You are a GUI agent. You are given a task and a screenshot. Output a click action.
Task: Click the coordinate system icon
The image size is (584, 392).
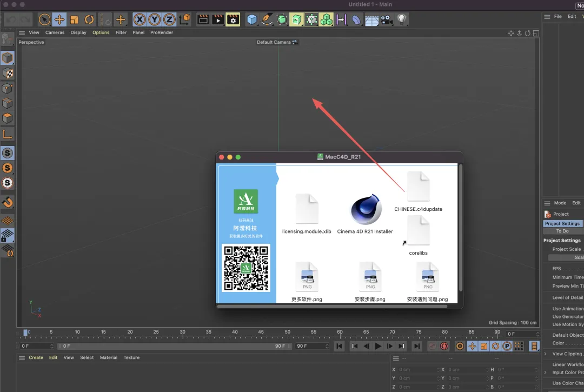[x=185, y=19]
